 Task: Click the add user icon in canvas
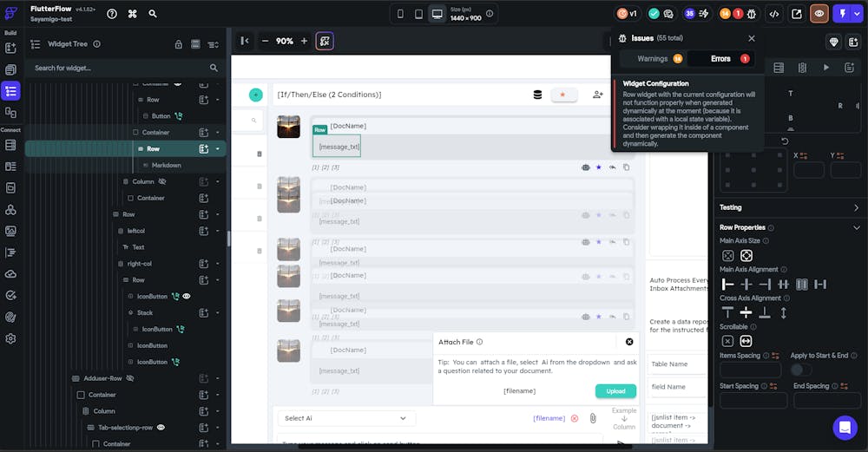click(598, 95)
